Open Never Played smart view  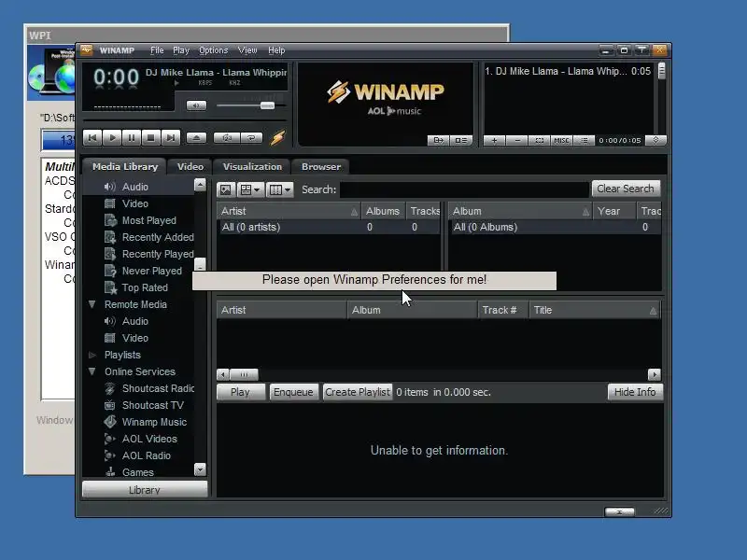coord(151,271)
